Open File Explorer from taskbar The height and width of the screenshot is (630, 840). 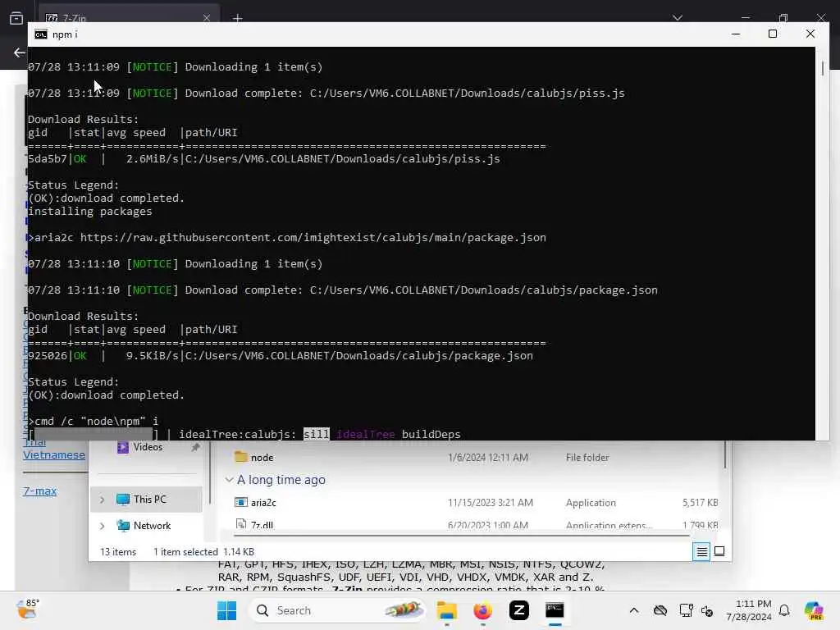pos(447,610)
